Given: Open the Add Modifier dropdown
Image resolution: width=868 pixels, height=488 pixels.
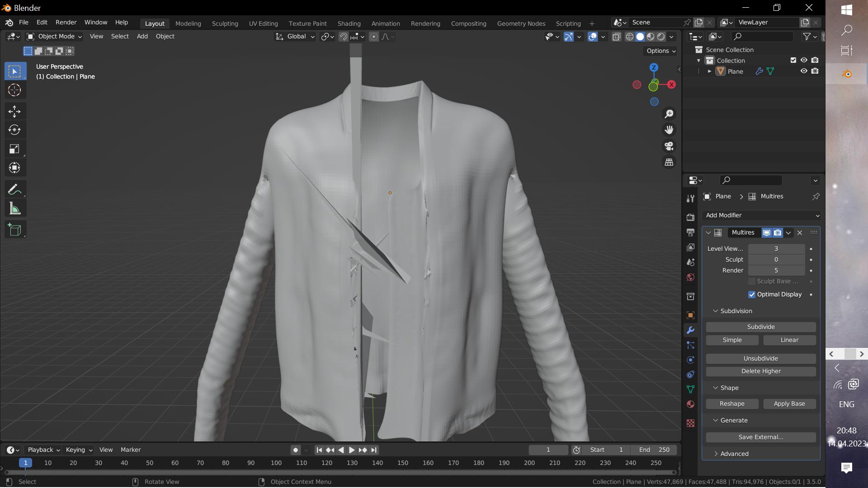Looking at the screenshot, I should (761, 216).
